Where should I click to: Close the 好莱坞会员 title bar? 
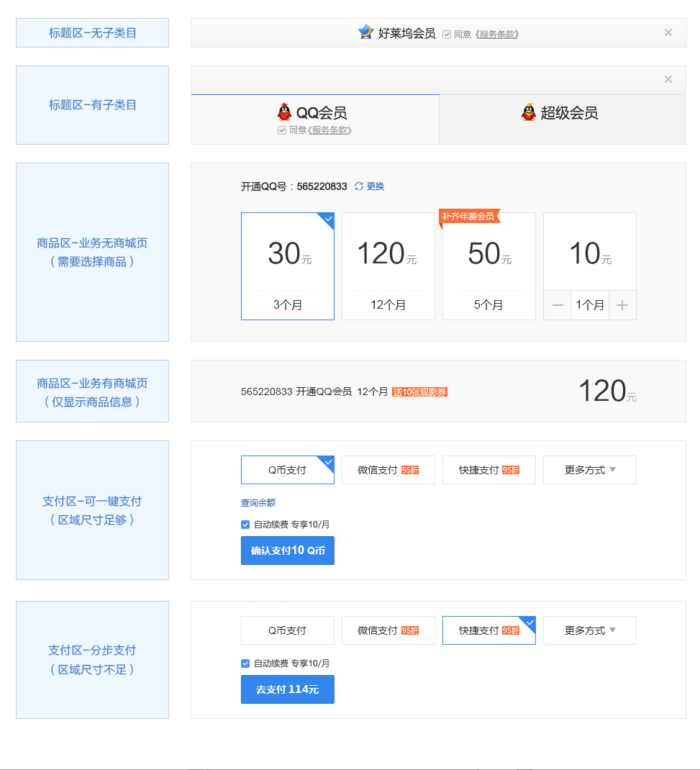point(668,32)
